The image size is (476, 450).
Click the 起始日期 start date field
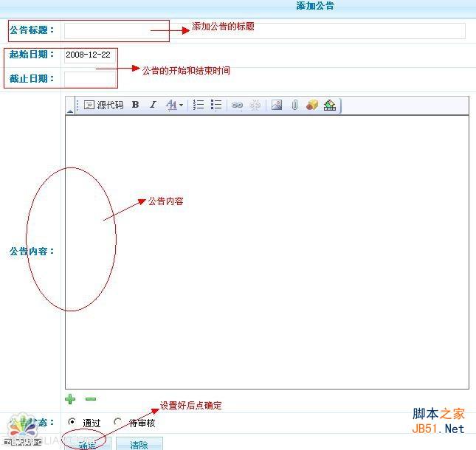coord(90,55)
